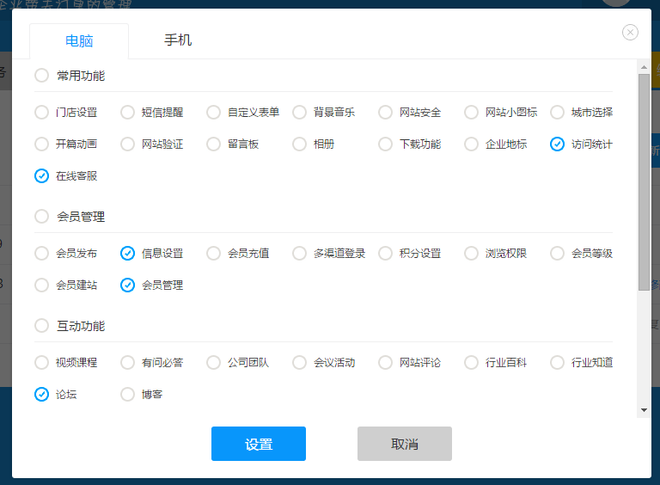Click the 设置 button

[x=258, y=444]
